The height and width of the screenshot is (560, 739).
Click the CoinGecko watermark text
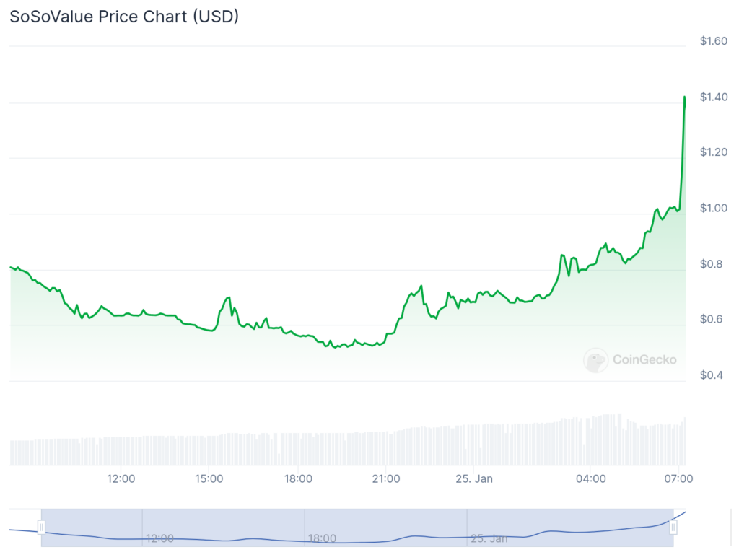pyautogui.click(x=644, y=359)
